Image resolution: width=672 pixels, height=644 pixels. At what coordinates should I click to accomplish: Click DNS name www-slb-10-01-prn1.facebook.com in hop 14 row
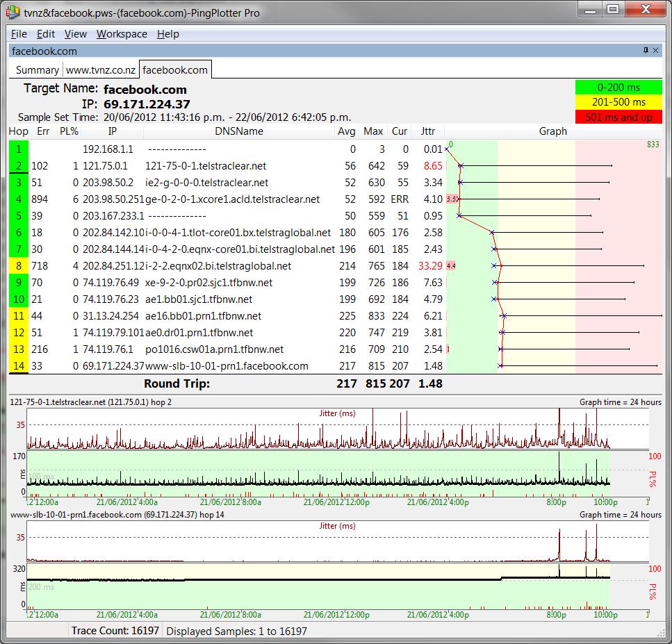click(x=227, y=366)
